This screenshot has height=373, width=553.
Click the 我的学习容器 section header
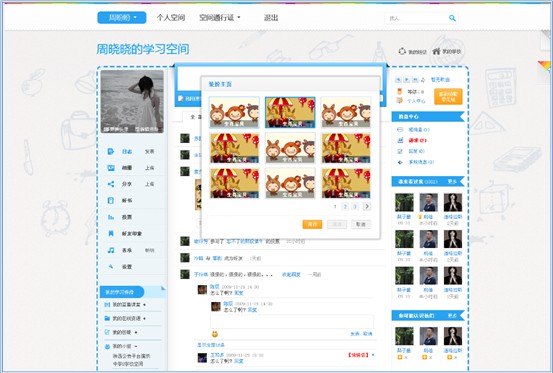pyautogui.click(x=122, y=292)
